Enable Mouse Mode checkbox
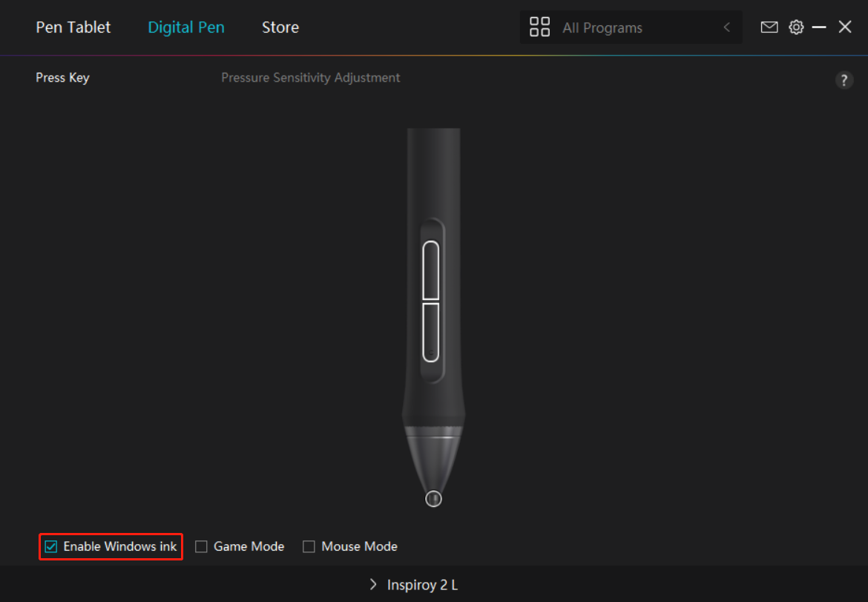The image size is (868, 602). (309, 547)
